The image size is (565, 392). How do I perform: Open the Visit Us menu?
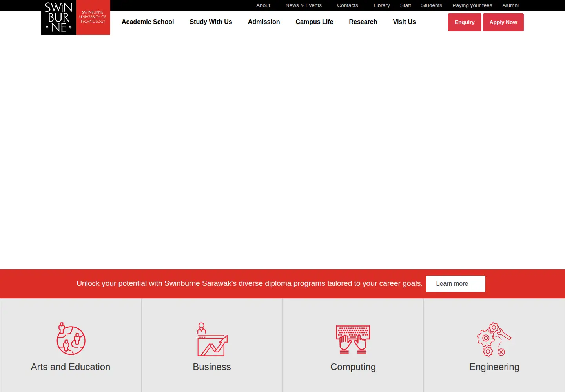[404, 22]
